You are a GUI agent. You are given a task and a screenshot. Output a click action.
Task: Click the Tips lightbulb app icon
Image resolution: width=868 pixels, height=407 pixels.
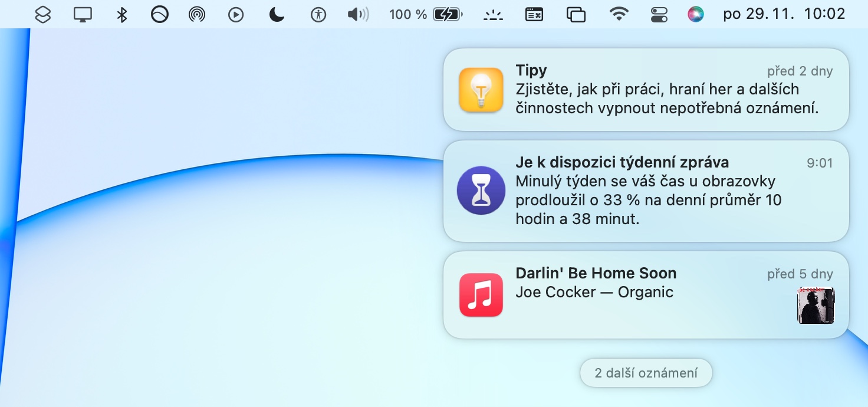pos(481,90)
